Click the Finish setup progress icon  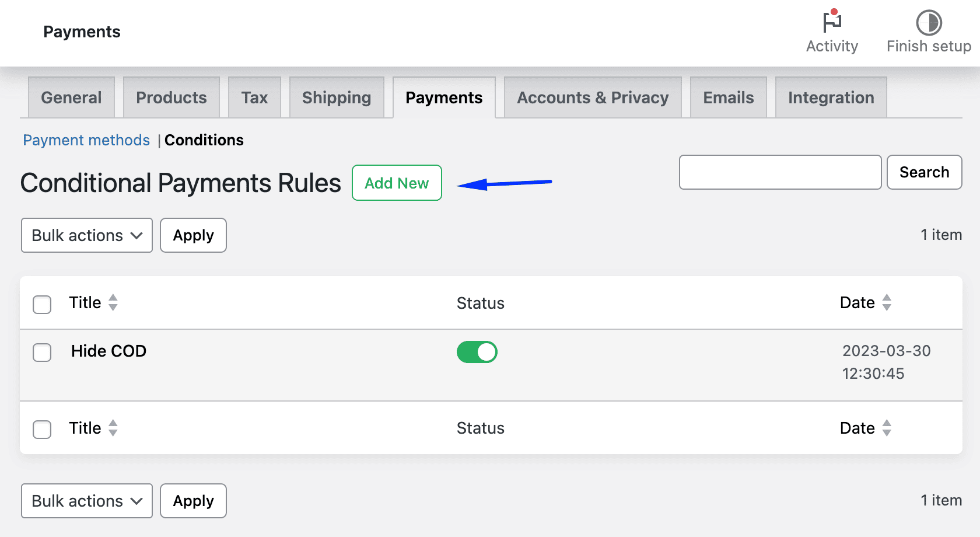[x=929, y=23]
